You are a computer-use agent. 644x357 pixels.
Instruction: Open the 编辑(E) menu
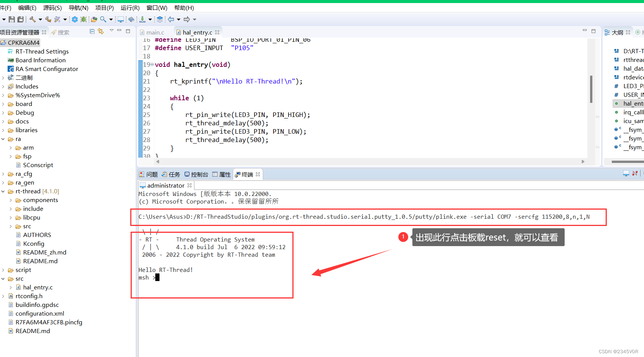coord(27,8)
